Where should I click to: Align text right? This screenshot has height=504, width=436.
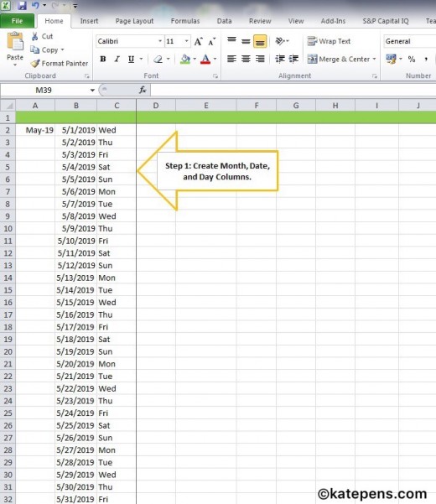[x=260, y=60]
